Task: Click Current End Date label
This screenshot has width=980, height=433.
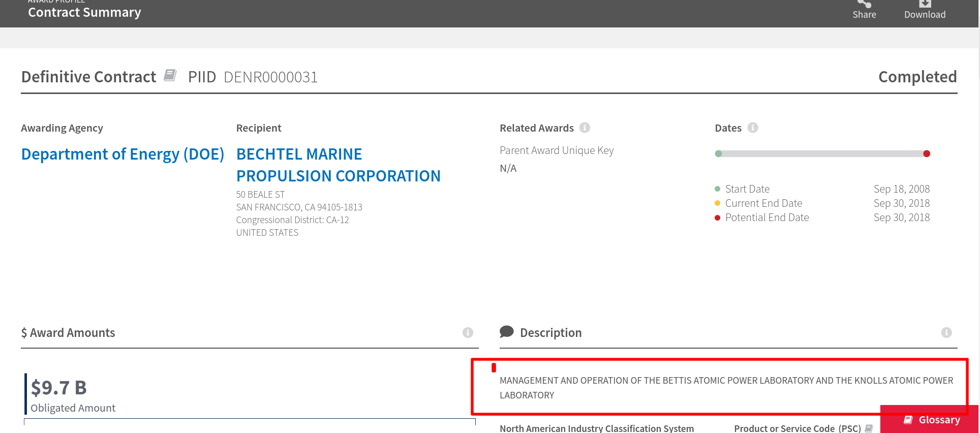Action: pyautogui.click(x=763, y=203)
